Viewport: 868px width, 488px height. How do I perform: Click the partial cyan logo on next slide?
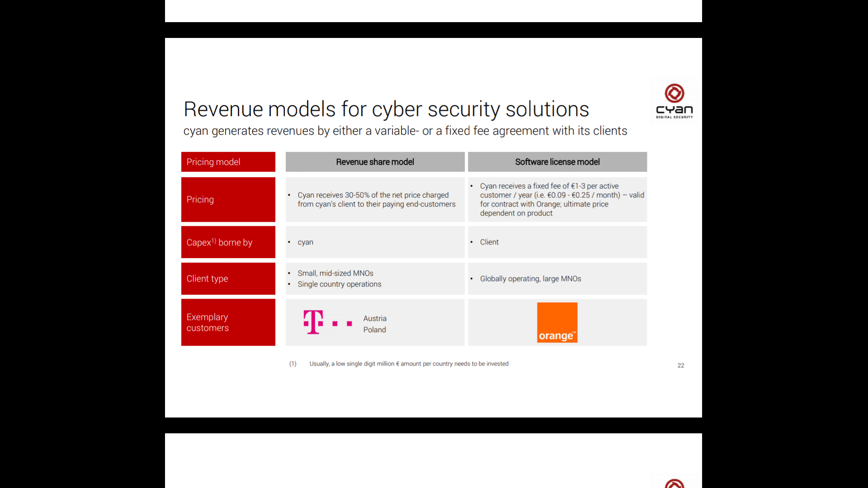674,483
